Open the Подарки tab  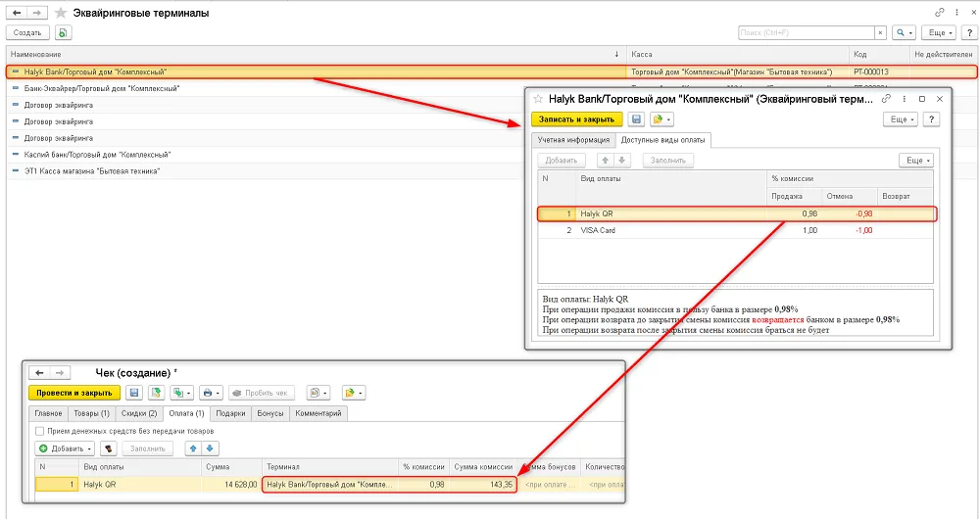(230, 413)
